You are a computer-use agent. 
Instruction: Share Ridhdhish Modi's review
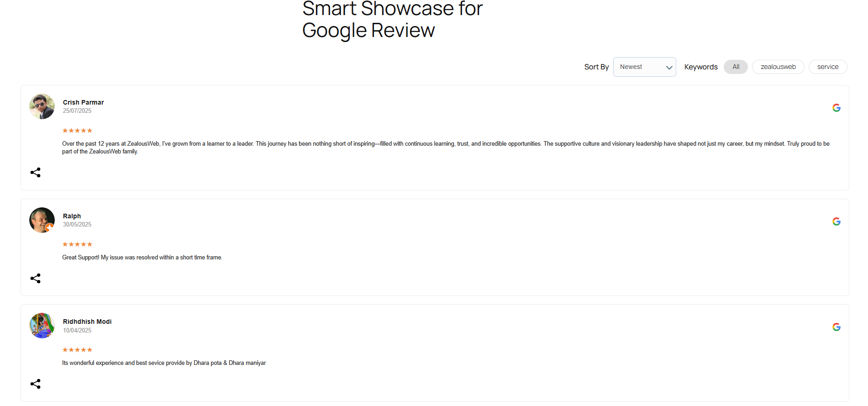(36, 384)
